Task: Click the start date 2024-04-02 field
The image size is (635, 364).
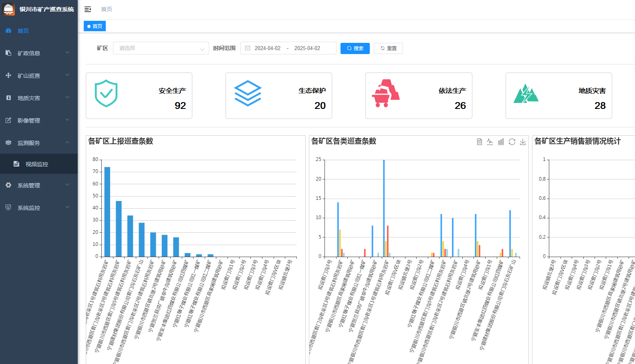Action: click(x=268, y=48)
